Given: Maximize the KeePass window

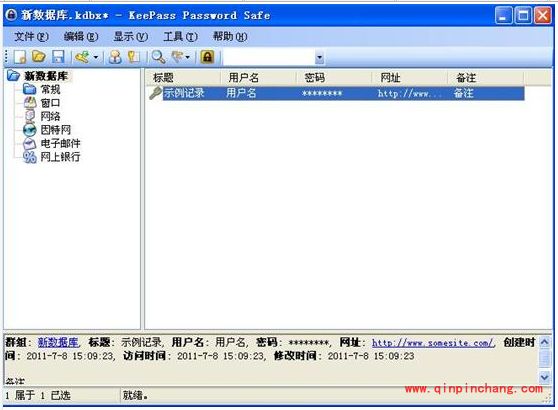Looking at the screenshot, I should (x=523, y=15).
